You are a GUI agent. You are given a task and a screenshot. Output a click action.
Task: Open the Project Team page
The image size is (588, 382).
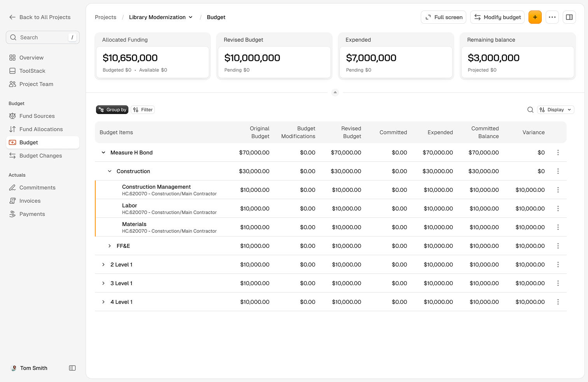click(36, 84)
